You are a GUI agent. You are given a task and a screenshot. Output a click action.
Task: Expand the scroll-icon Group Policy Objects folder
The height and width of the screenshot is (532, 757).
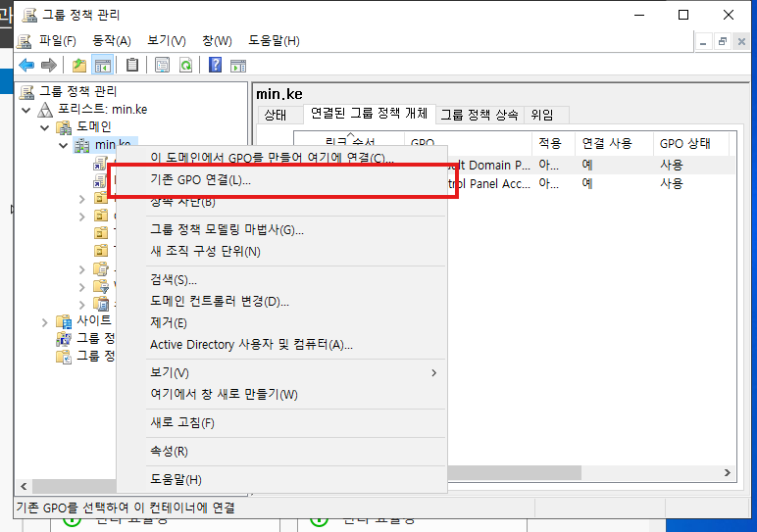[82, 269]
